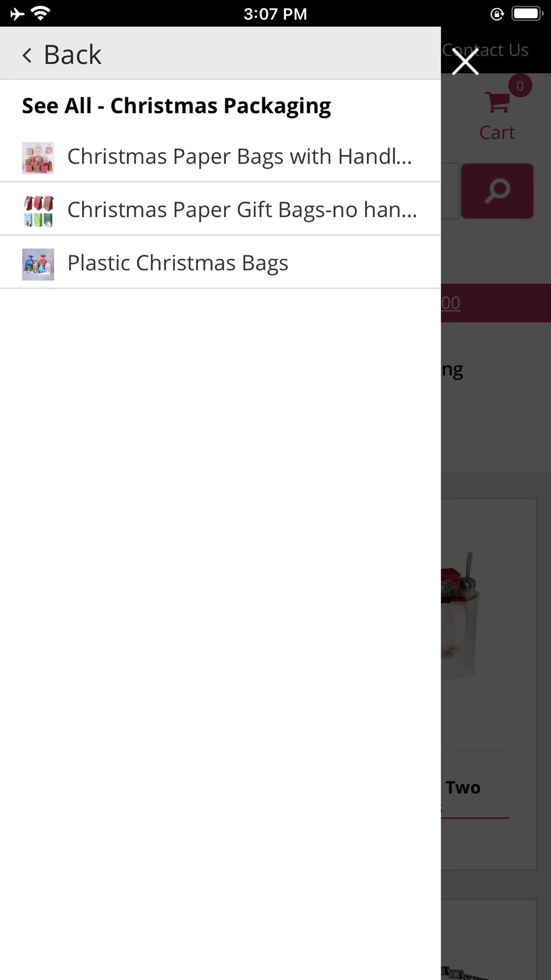This screenshot has width=551, height=980.
Task: Tap the Paper Gift Bags thumbnail
Action: (38, 211)
